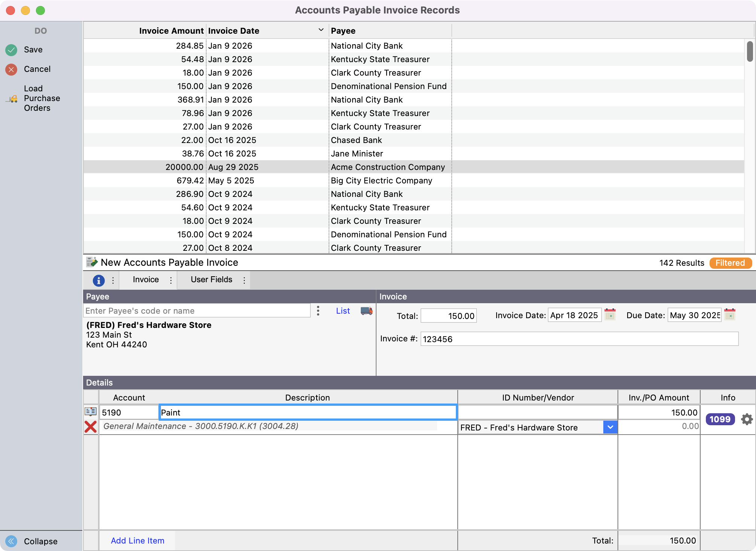Click the payee List link

343,311
